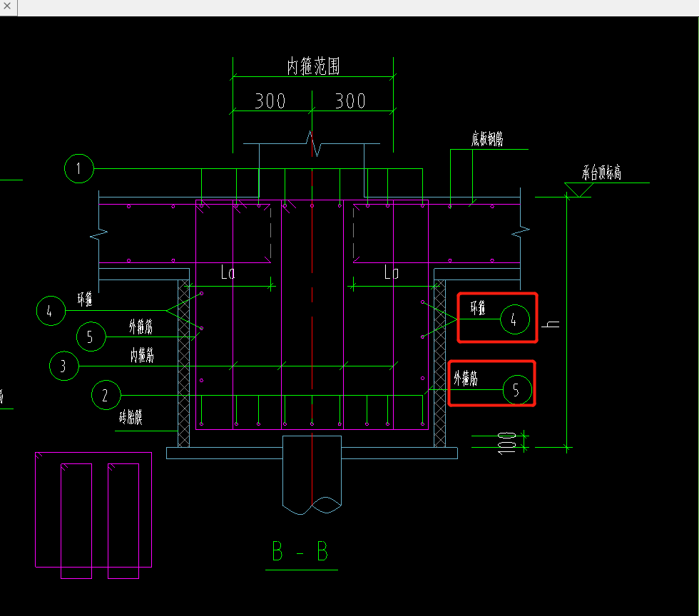Click the circled number 3 rebar callout
The image size is (699, 616).
click(64, 366)
